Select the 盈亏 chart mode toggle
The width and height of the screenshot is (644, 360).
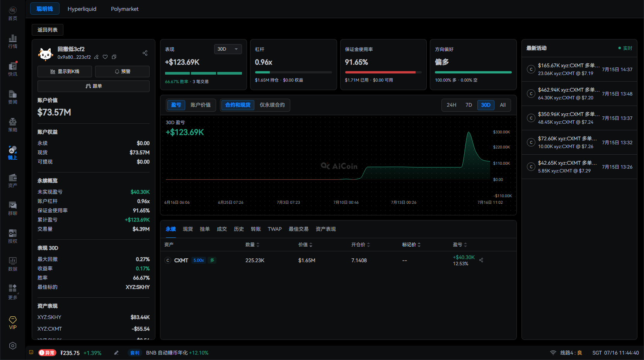(176, 105)
